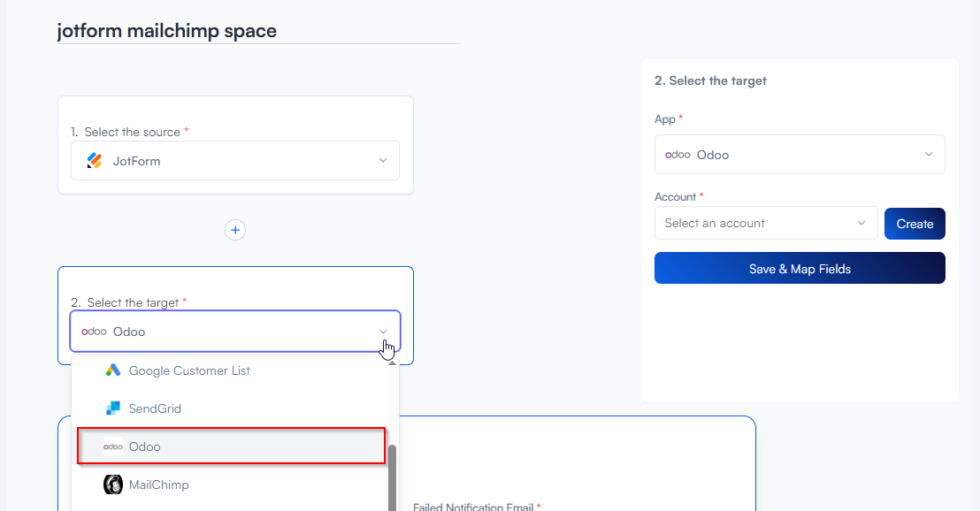Viewport: 980px width, 511px height.
Task: Click the Odoo logo in the right panel App field
Action: click(678, 155)
